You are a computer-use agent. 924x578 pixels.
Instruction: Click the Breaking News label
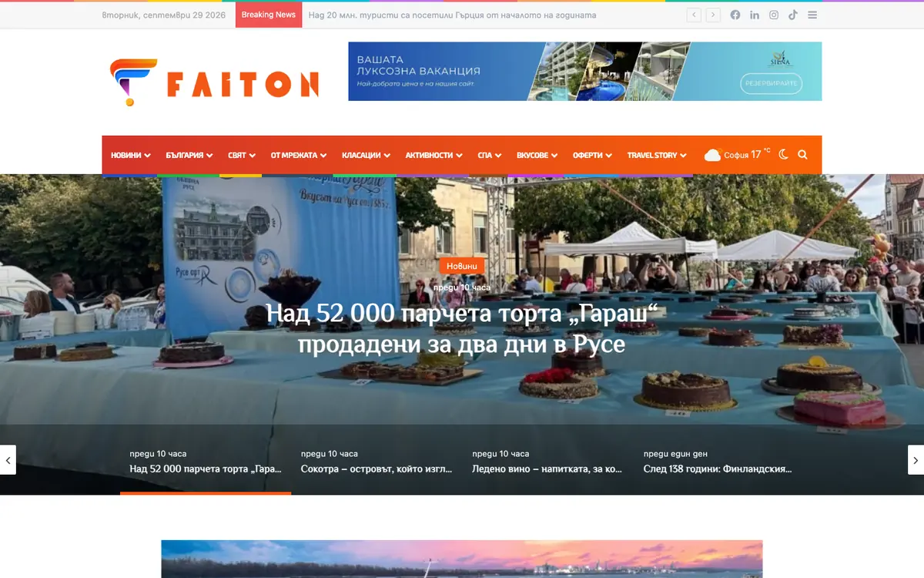click(269, 15)
